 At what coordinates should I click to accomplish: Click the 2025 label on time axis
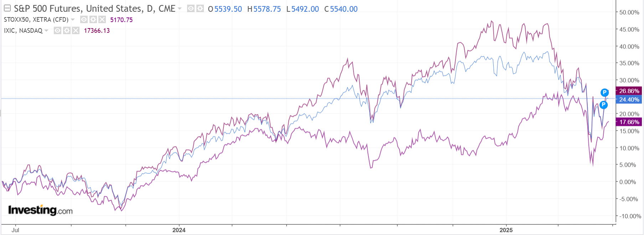(506, 230)
